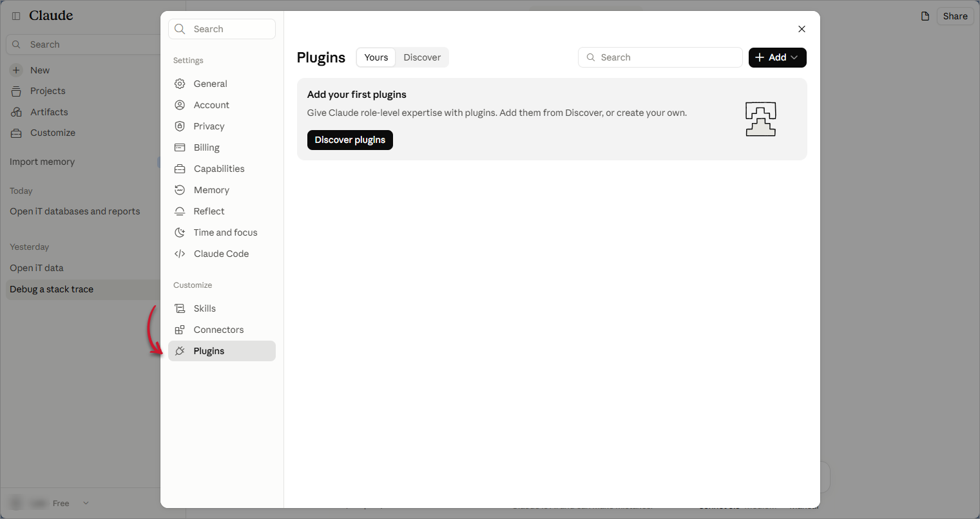Open the Memory settings page

[x=222, y=190]
